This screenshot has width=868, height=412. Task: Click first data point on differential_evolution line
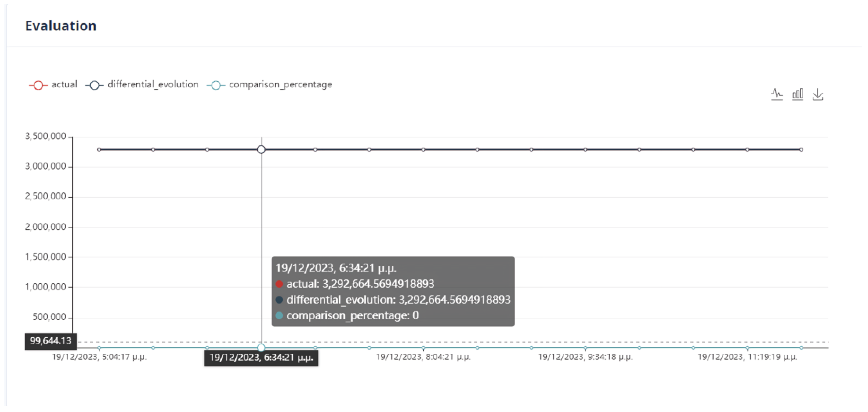click(99, 149)
